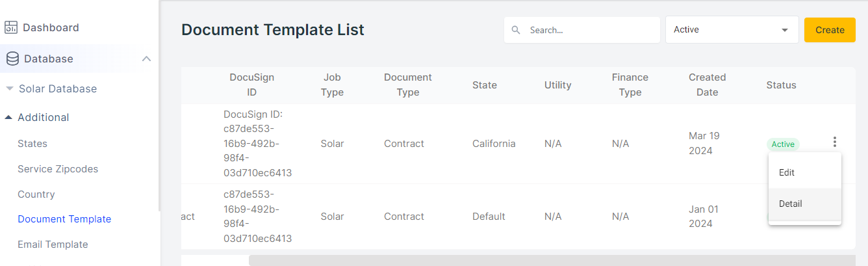
Task: Click the search magnifier icon
Action: tap(516, 30)
